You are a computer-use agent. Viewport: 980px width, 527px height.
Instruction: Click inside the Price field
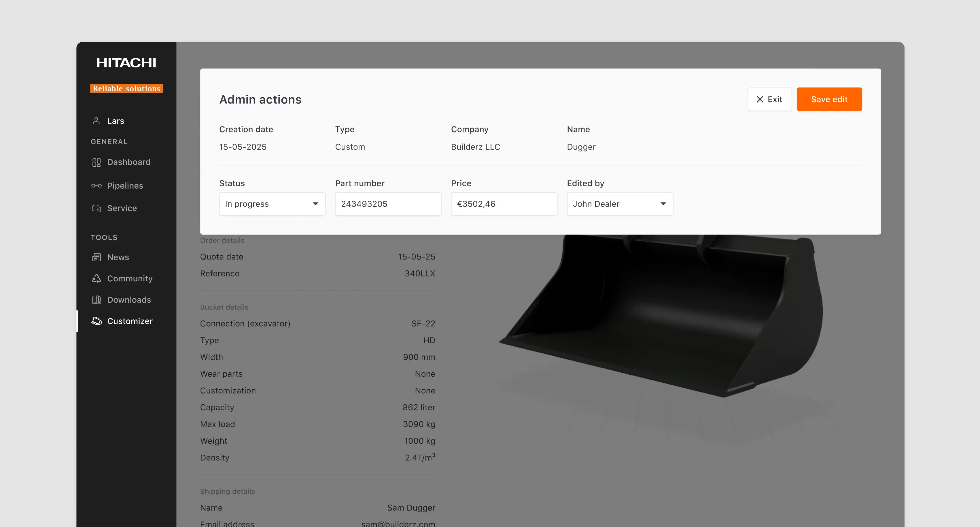504,204
